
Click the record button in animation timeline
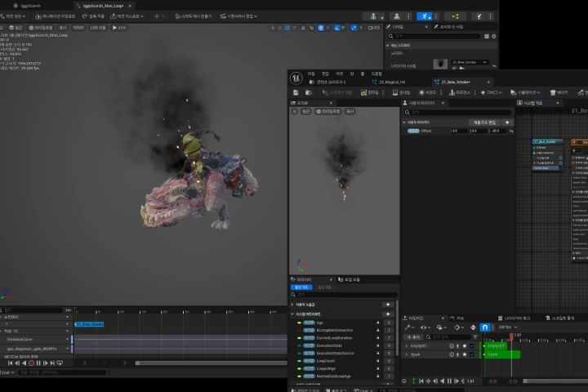click(32, 363)
